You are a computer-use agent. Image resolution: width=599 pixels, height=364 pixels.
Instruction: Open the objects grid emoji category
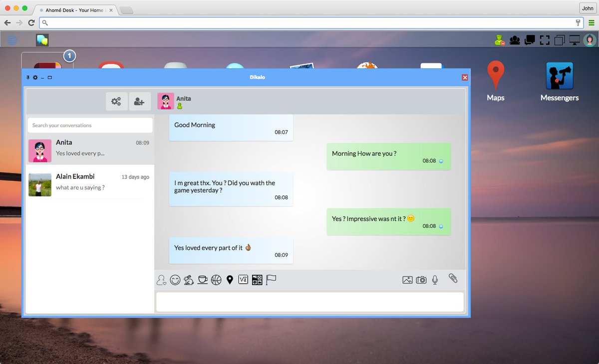coord(257,280)
